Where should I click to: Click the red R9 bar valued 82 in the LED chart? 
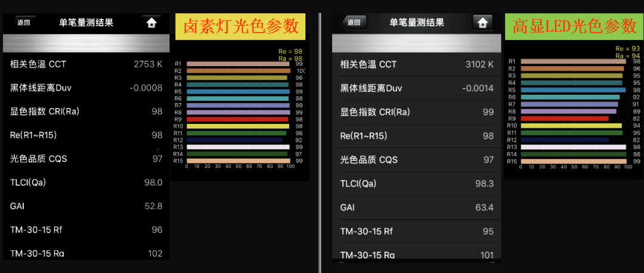tap(565, 118)
